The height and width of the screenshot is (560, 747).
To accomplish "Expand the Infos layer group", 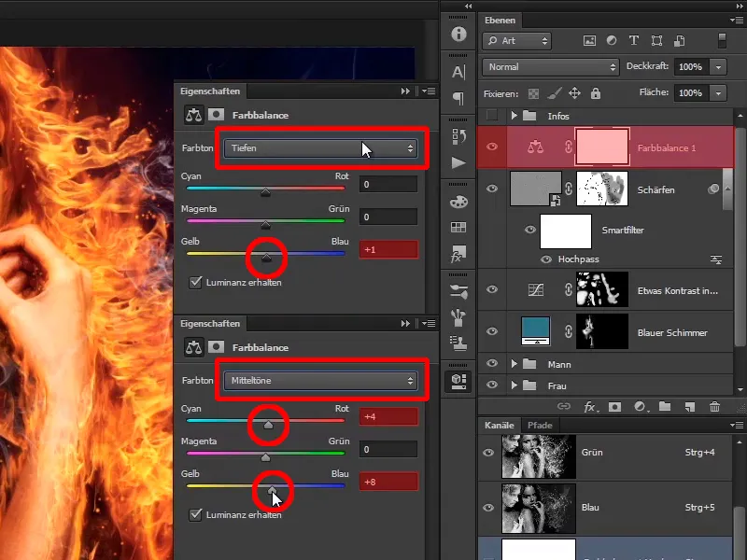I will pos(514,115).
